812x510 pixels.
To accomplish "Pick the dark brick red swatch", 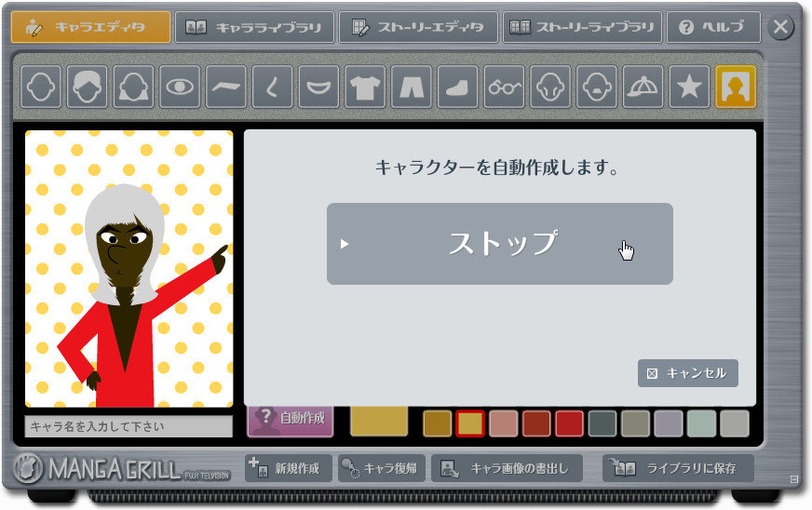I will 536,423.
